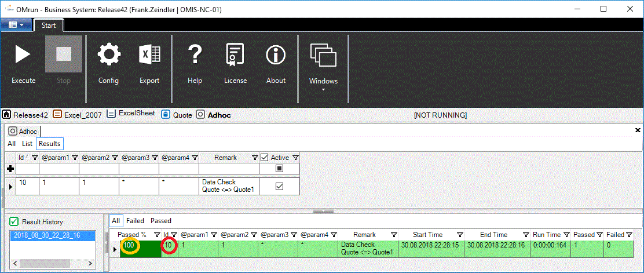This screenshot has width=644, height=273.
Task: Go to Quote breadcrumb
Action: 177,115
